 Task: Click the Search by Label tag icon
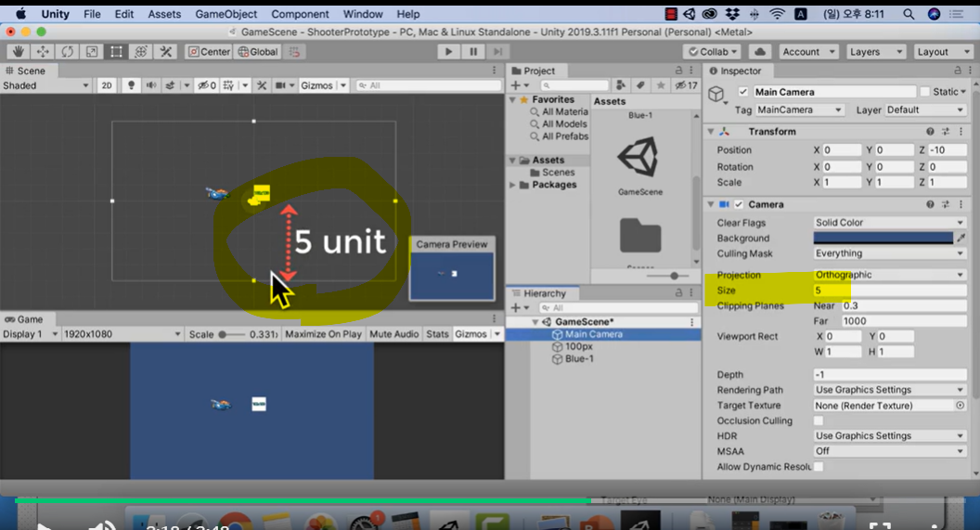click(640, 85)
